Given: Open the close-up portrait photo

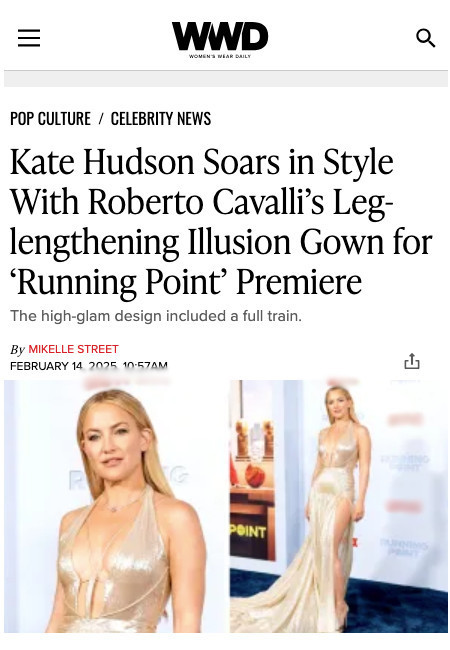Looking at the screenshot, I should [114, 506].
